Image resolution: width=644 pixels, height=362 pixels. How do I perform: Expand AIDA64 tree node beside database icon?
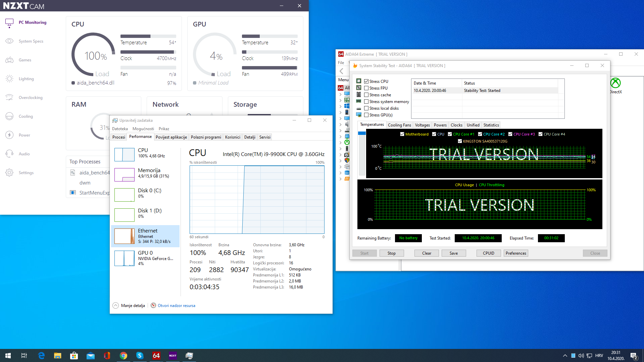pos(340,173)
